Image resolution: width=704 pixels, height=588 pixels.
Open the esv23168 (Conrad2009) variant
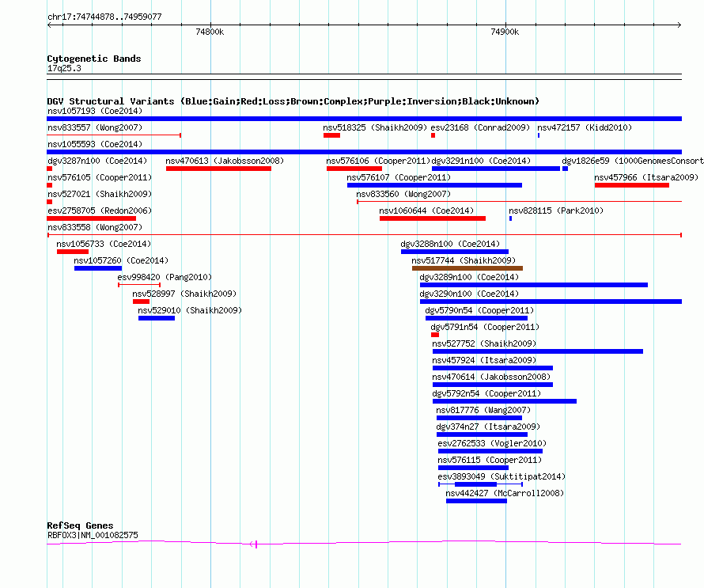480,127
